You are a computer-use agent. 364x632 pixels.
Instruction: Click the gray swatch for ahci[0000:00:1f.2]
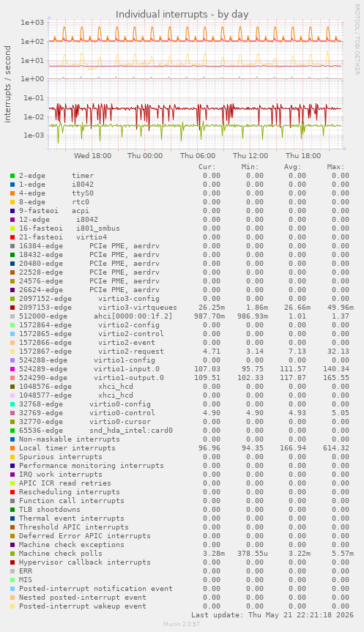click(12, 316)
